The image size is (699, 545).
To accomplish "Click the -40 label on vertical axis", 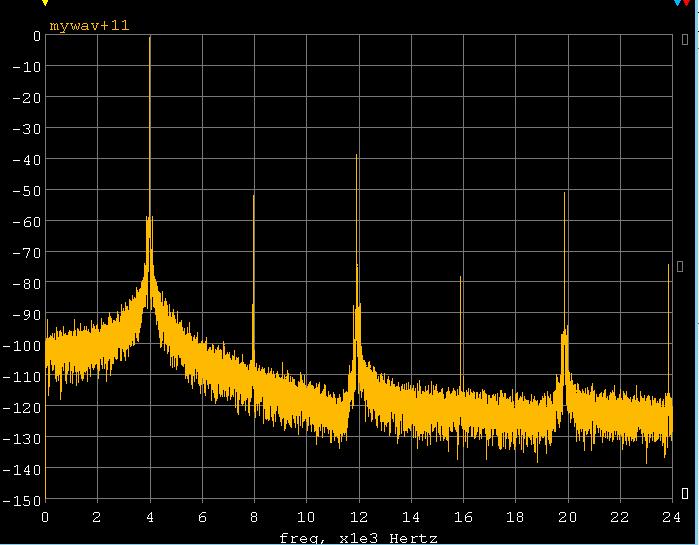I will click(x=26, y=160).
